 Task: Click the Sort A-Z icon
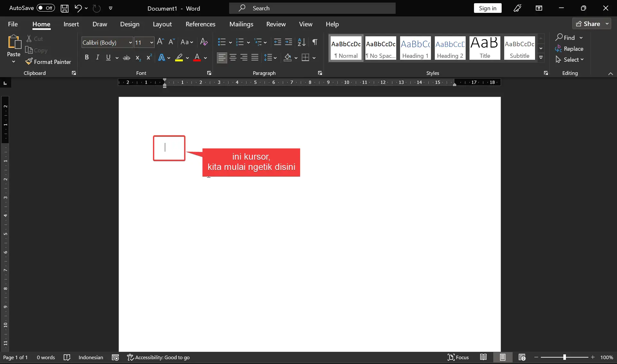click(301, 42)
